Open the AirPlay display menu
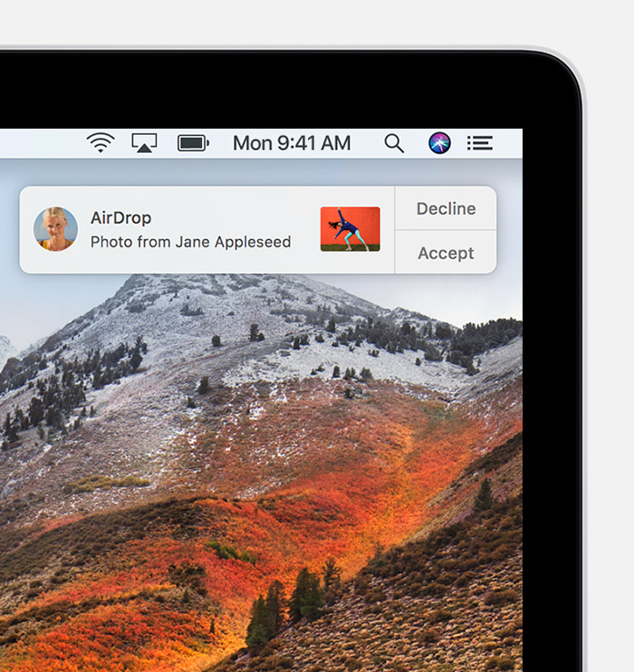Screen dimensions: 634x672 tap(144, 143)
